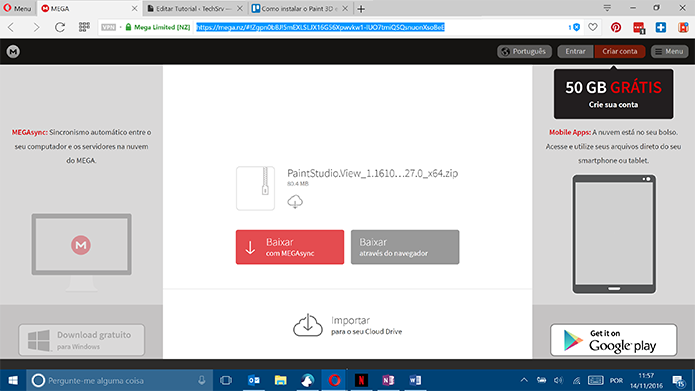Open Netflix from the taskbar
695x391 pixels.
click(x=361, y=380)
